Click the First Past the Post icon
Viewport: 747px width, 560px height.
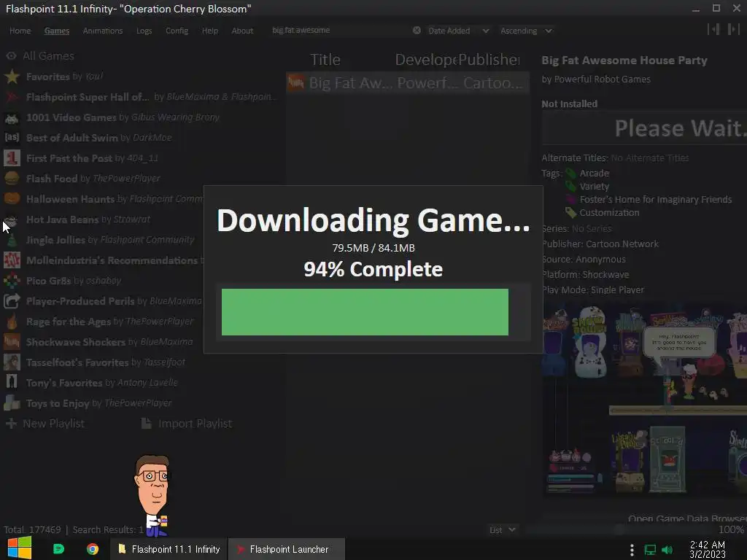tap(12, 158)
